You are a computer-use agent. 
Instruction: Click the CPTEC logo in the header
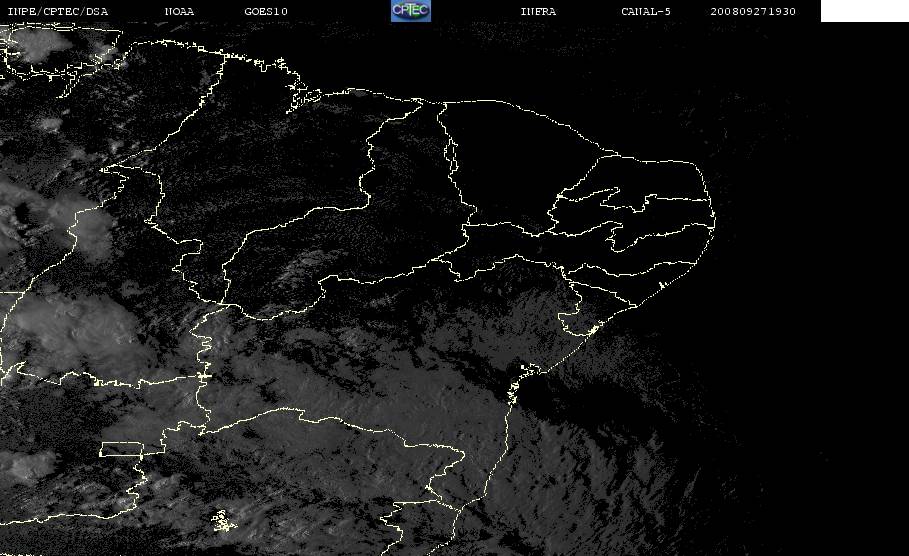pyautogui.click(x=410, y=10)
